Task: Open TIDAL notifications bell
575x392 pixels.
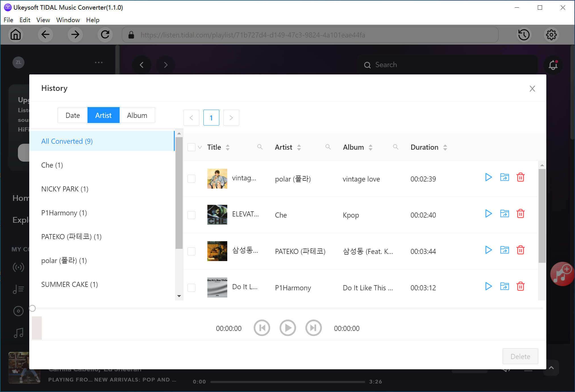Action: point(553,65)
